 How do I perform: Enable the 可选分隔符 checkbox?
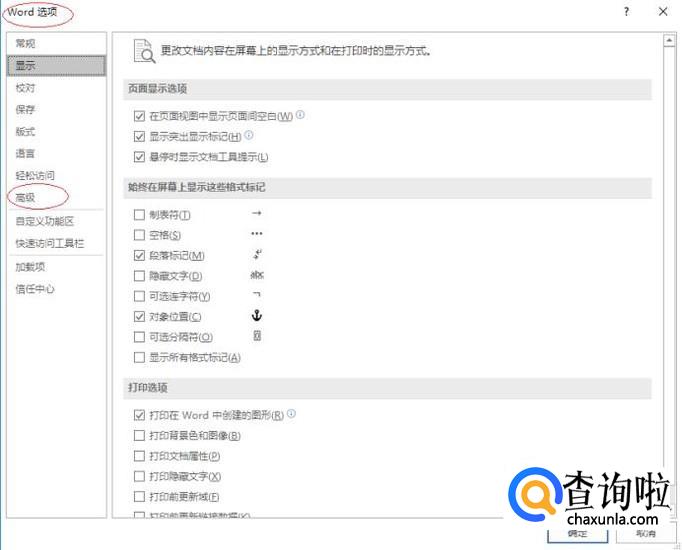(139, 337)
